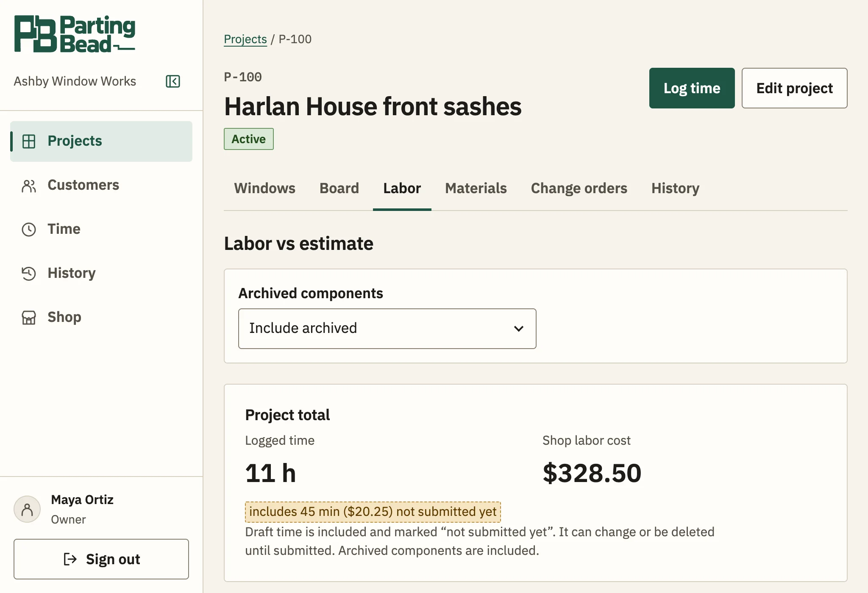The height and width of the screenshot is (593, 868).
Task: Open Customers in the sidebar
Action: click(101, 185)
